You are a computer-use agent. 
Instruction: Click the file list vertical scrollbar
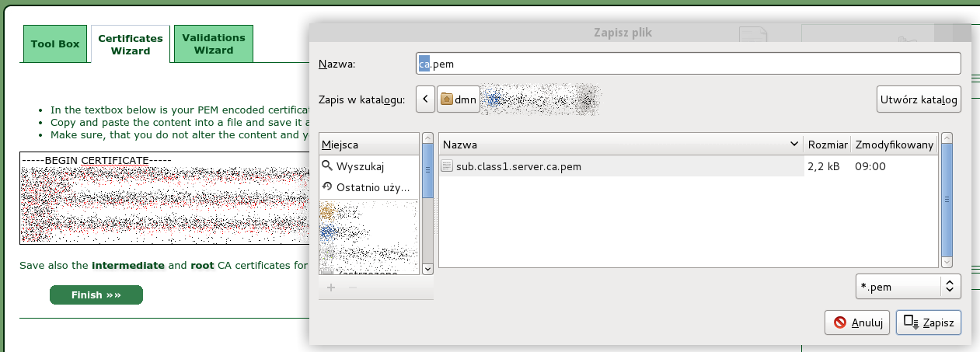[947, 200]
